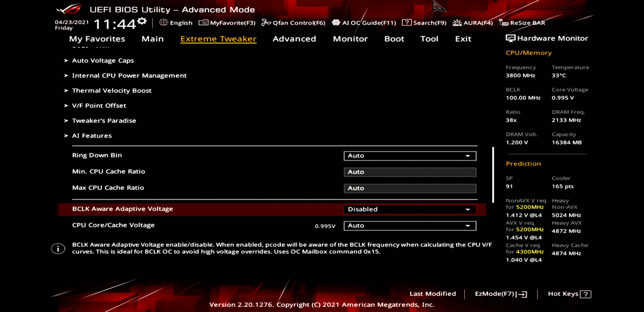Click the Hot Keys question mark icon
This screenshot has width=644, height=312.
pyautogui.click(x=586, y=294)
